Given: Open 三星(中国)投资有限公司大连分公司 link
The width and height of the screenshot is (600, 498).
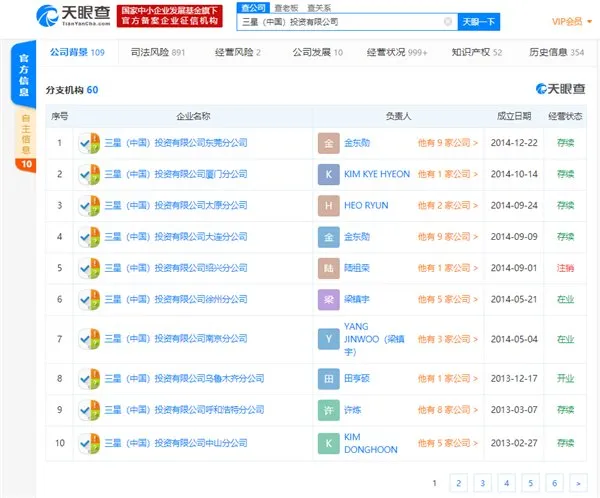Looking at the screenshot, I should click(176, 237).
